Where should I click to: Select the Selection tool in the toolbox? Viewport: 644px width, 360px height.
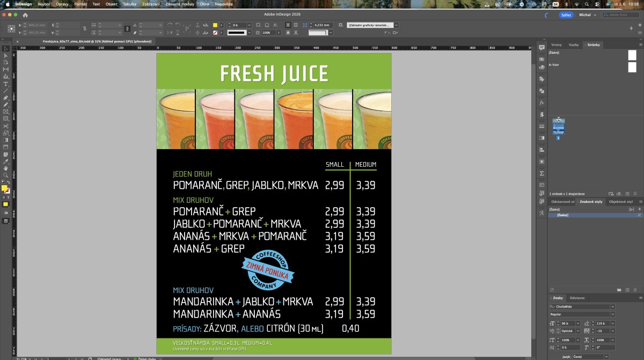pyautogui.click(x=6, y=48)
